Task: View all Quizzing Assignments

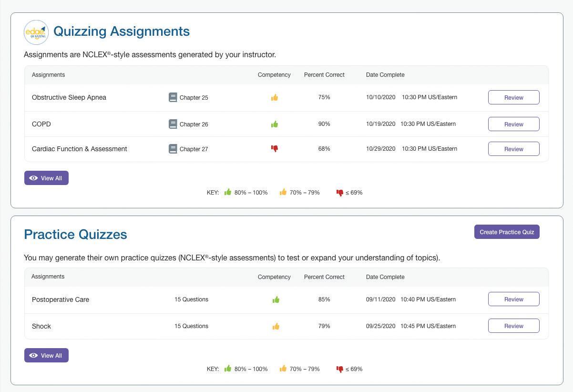Action: [x=46, y=178]
